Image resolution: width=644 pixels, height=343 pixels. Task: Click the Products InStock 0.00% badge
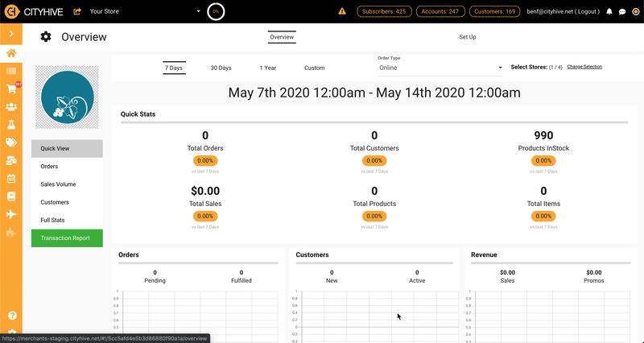coord(543,160)
